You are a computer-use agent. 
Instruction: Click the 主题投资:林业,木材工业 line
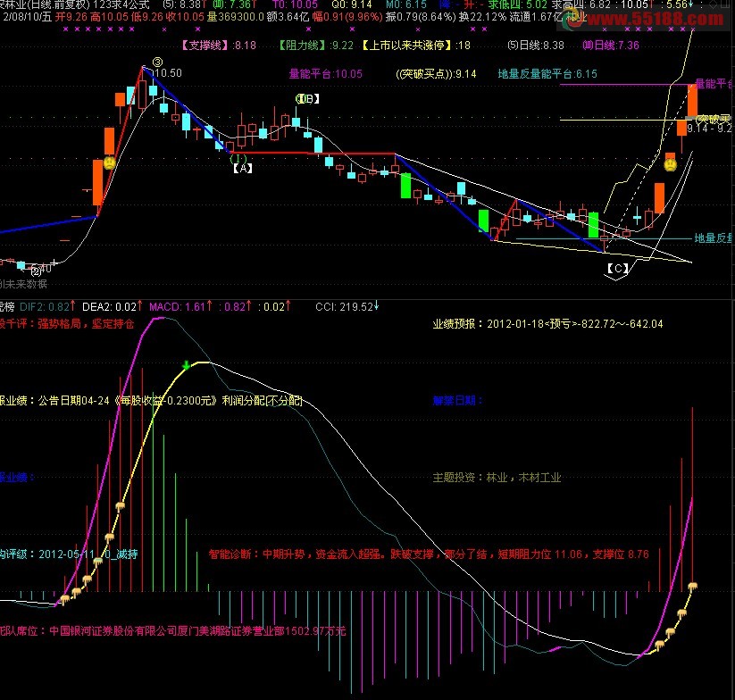[497, 478]
